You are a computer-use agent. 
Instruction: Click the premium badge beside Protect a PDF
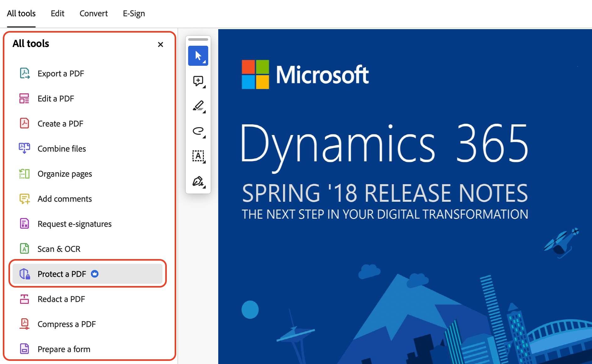point(95,274)
